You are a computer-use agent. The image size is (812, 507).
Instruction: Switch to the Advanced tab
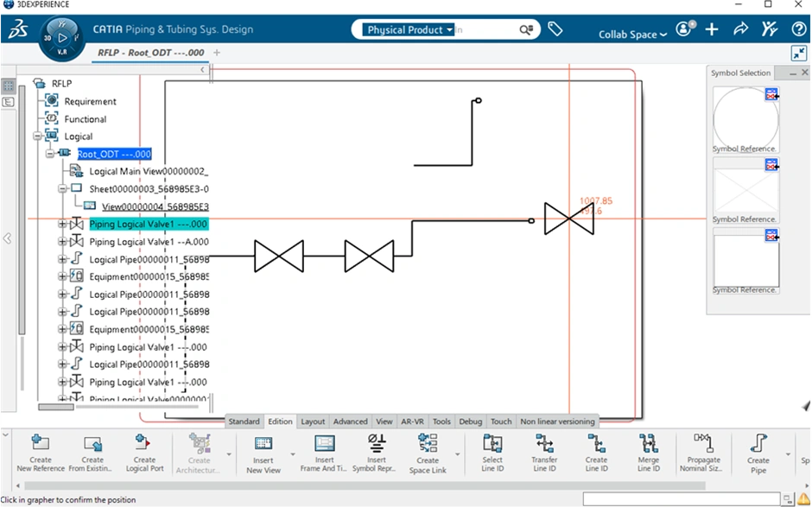[x=350, y=421]
